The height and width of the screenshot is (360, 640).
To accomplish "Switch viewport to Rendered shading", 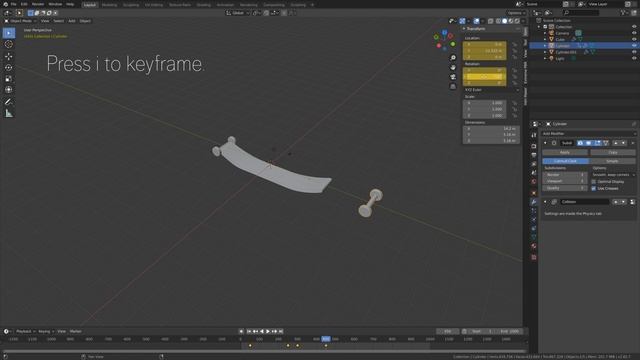I will coord(517,21).
